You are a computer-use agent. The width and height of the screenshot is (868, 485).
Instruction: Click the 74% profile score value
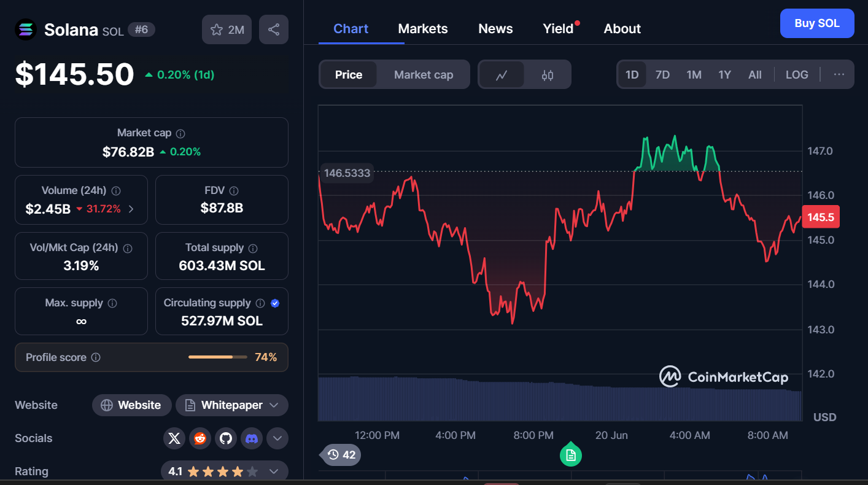266,357
